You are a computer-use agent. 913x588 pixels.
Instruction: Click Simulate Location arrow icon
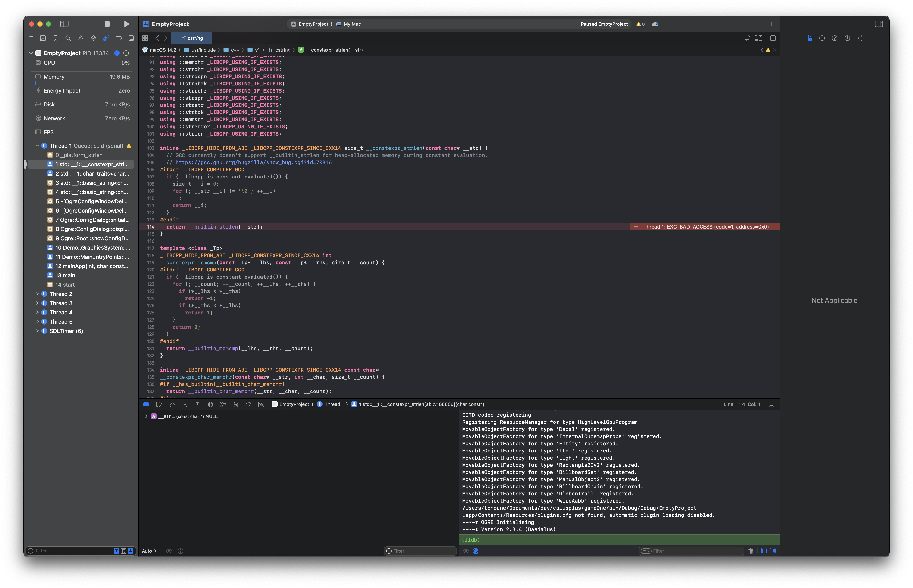click(x=248, y=404)
